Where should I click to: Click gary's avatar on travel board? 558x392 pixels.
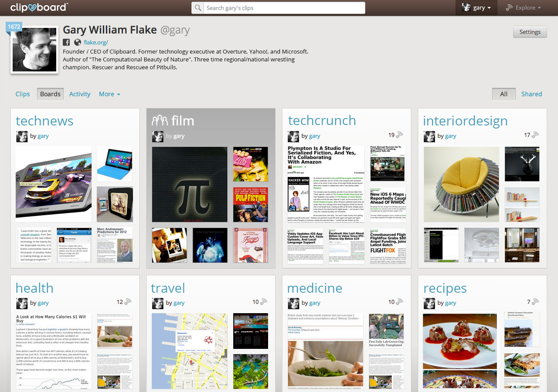click(x=157, y=303)
